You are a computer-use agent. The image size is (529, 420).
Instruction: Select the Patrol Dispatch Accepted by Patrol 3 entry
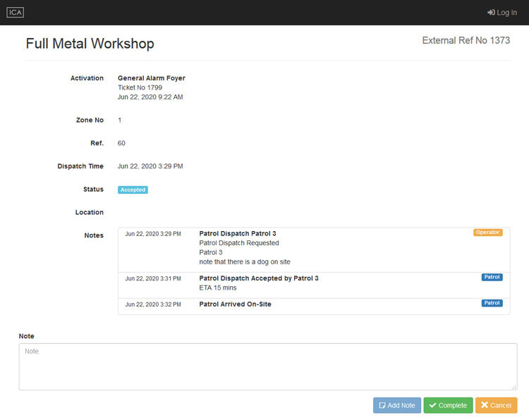(259, 278)
